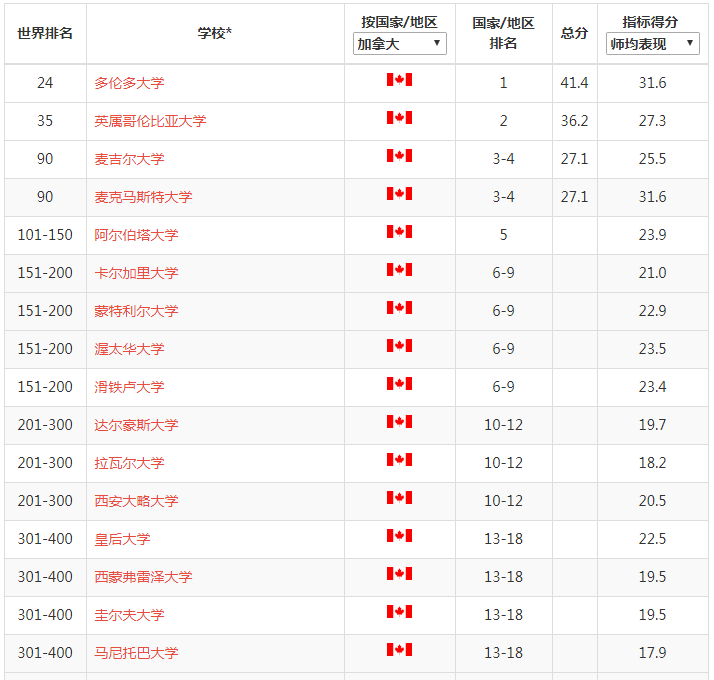
Task: Click the Canada flag in 渥太华大学 row
Action: click(x=399, y=346)
